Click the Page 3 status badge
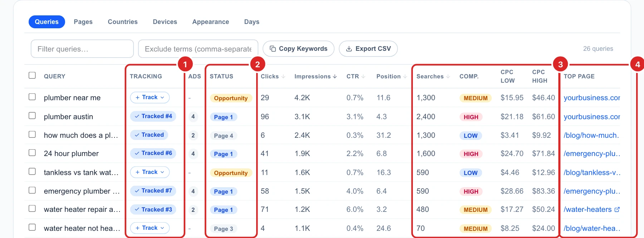The width and height of the screenshot is (644, 238). point(223,229)
